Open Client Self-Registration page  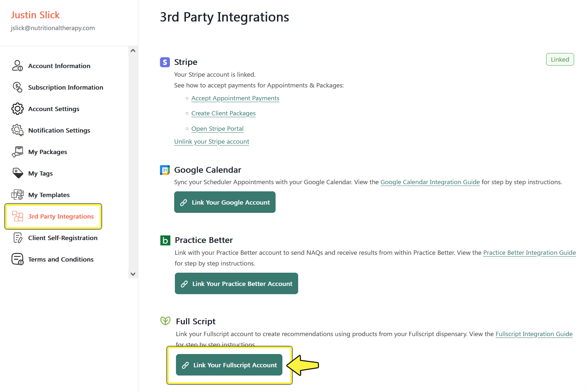coord(63,238)
